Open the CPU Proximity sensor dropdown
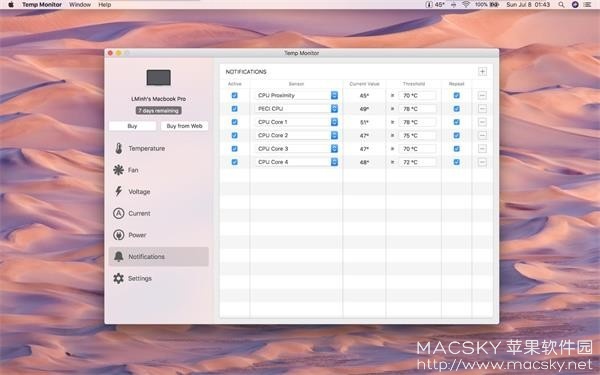This screenshot has height=375, width=600. click(x=297, y=95)
